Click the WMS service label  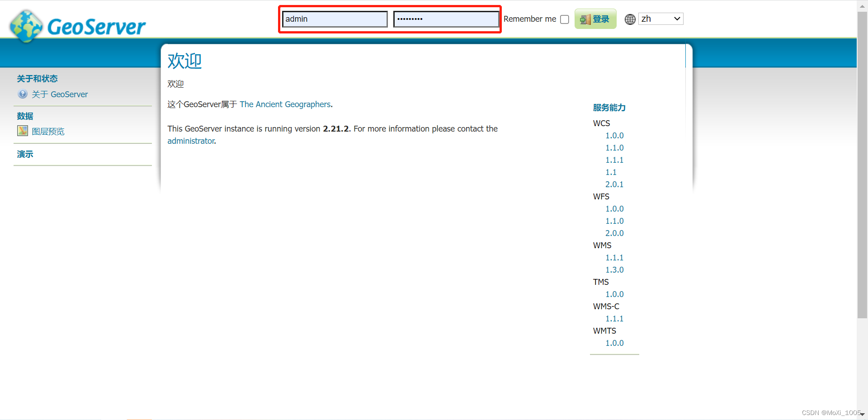[x=602, y=245]
